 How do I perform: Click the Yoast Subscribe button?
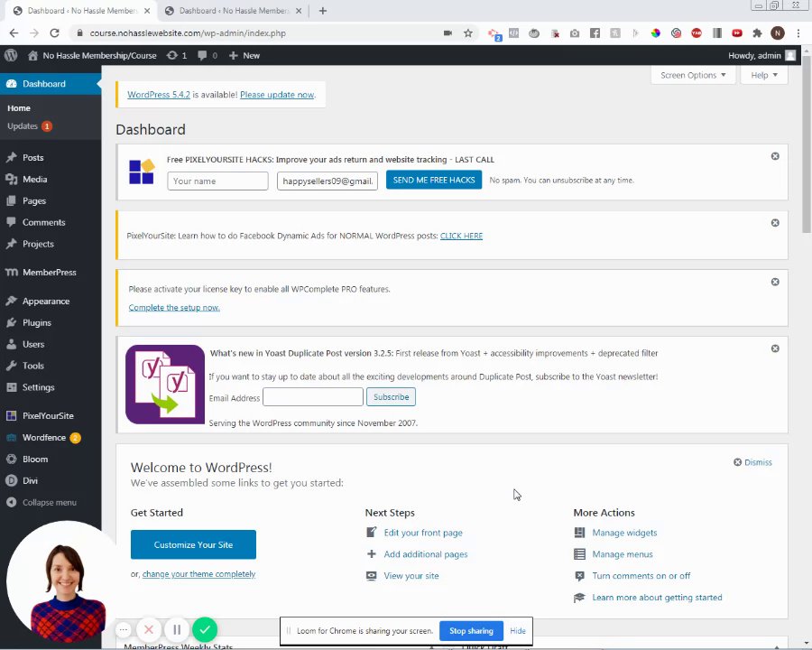click(391, 397)
